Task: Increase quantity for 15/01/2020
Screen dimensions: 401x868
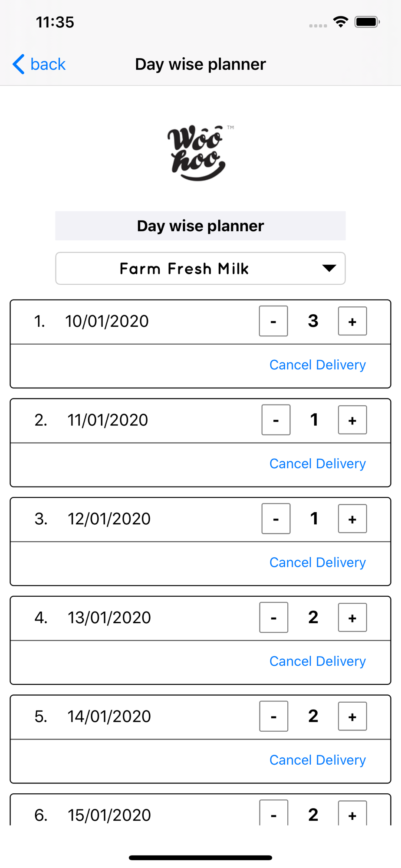Action: (352, 815)
